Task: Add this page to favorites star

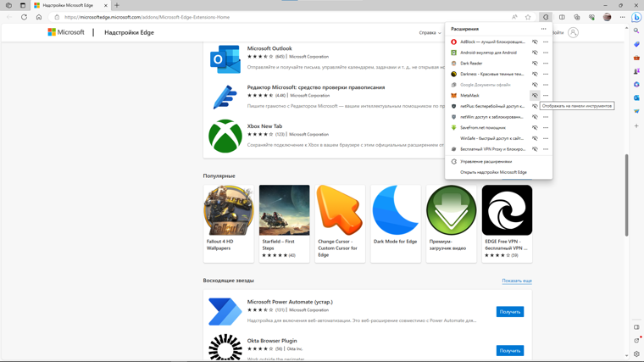Action: (528, 17)
